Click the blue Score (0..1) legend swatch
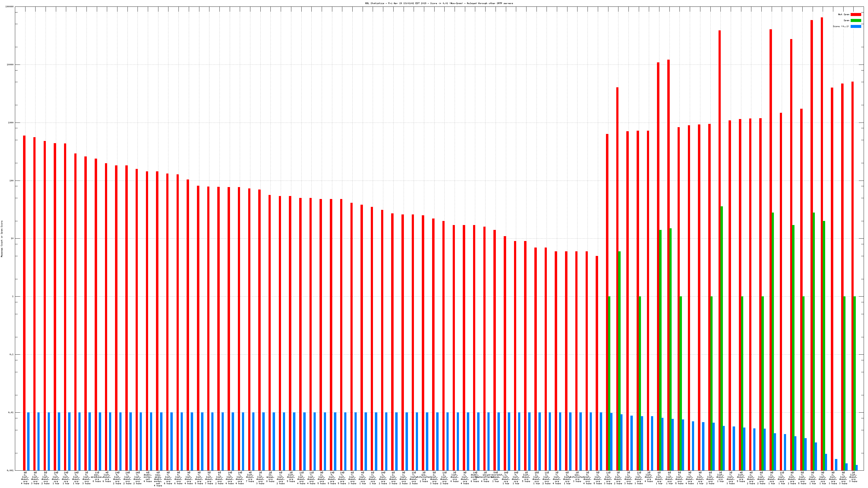The image size is (868, 488). pyautogui.click(x=856, y=26)
